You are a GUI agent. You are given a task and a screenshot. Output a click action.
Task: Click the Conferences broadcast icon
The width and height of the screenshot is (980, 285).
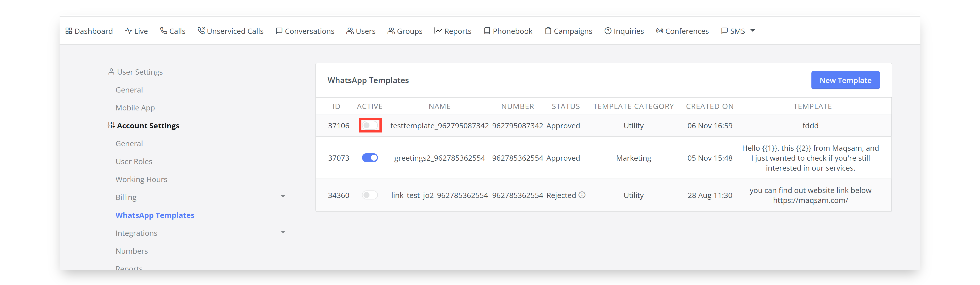coord(660,31)
